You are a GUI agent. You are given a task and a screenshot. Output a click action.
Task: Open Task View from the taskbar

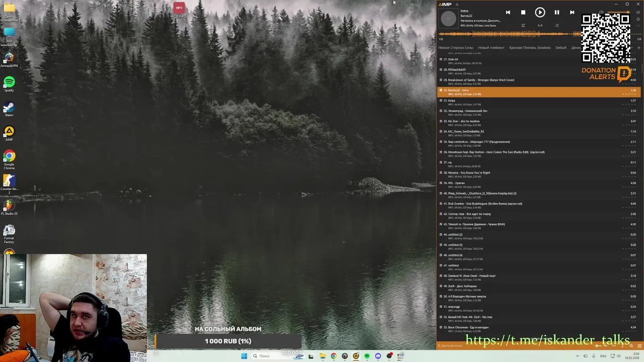pos(311,356)
